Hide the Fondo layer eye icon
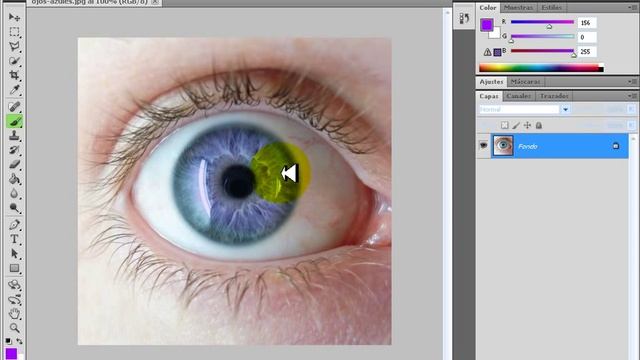 483,145
